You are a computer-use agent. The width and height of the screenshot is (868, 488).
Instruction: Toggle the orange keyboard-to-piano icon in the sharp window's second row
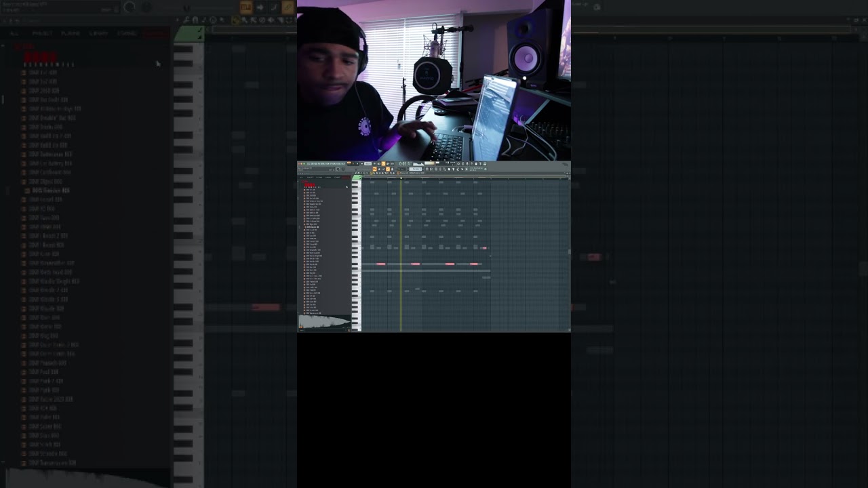(x=374, y=169)
